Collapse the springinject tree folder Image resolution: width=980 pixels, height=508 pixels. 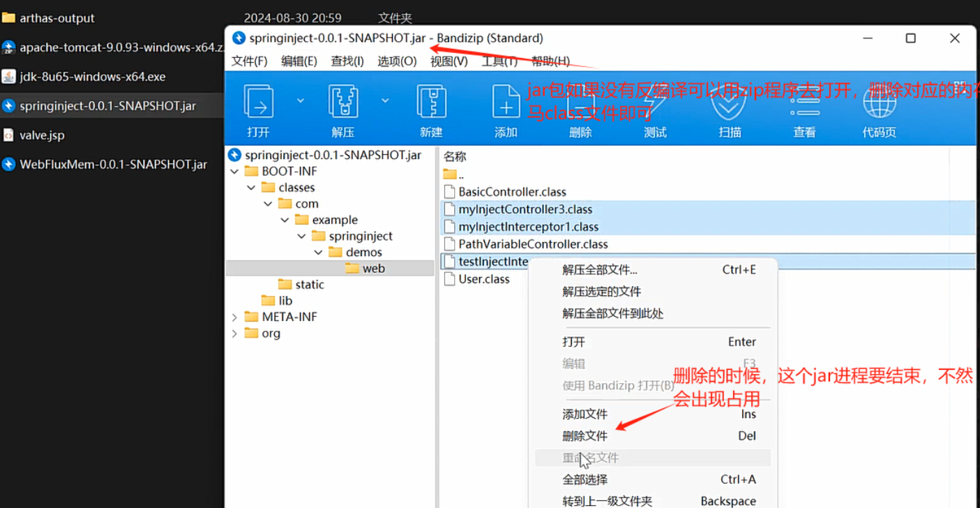pyautogui.click(x=301, y=236)
